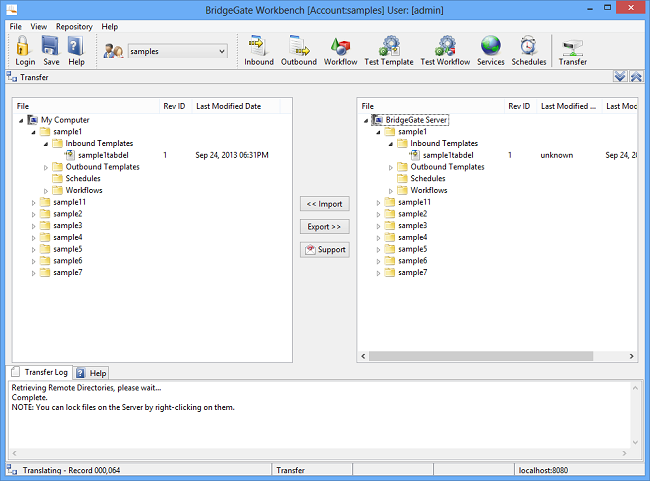This screenshot has height=481, width=650.
Task: Click localhost:8080 in status bar
Action: [x=543, y=470]
